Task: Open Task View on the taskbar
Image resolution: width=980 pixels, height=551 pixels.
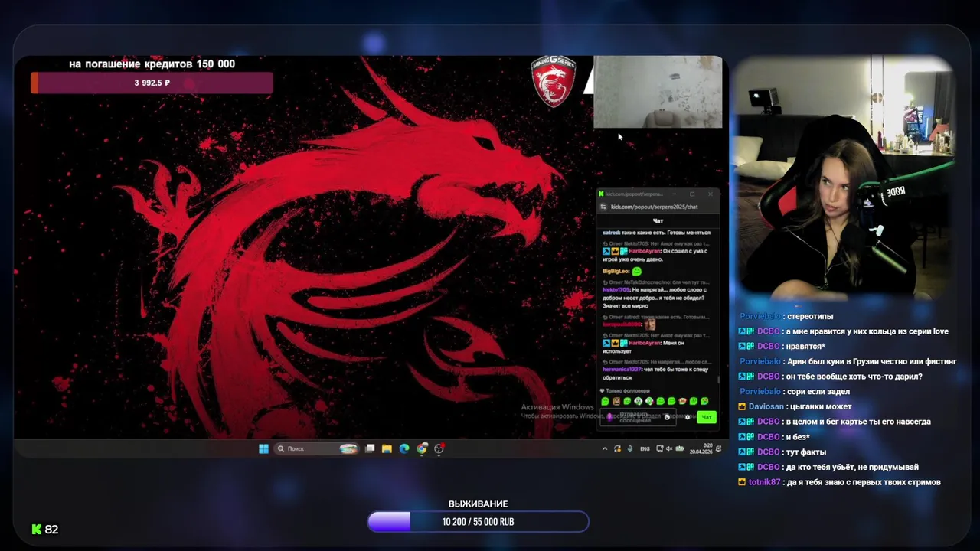Action: point(370,448)
